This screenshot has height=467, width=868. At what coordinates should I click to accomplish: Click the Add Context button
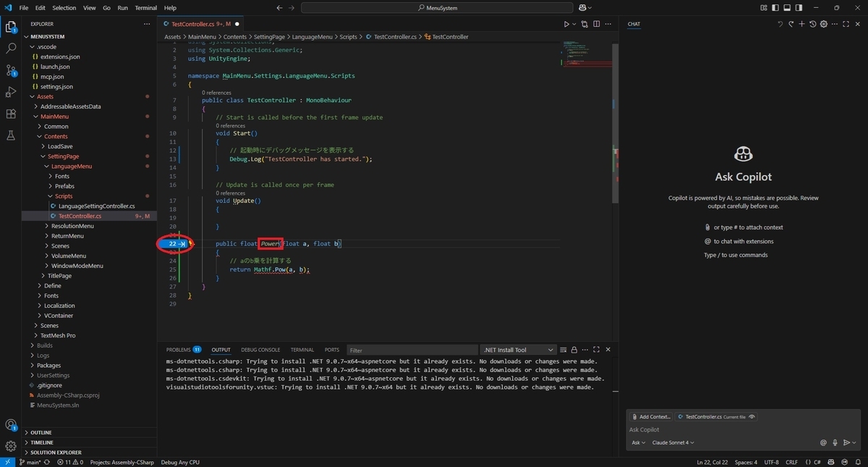tap(651, 416)
